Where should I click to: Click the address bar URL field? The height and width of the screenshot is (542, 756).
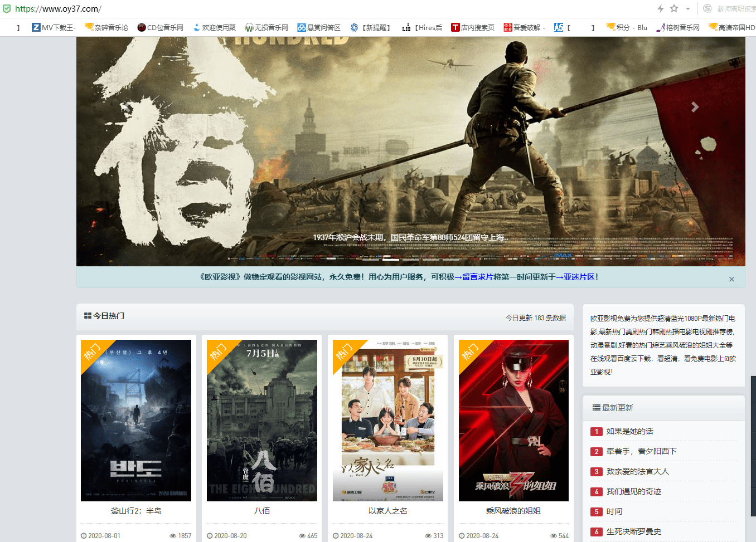click(335, 9)
